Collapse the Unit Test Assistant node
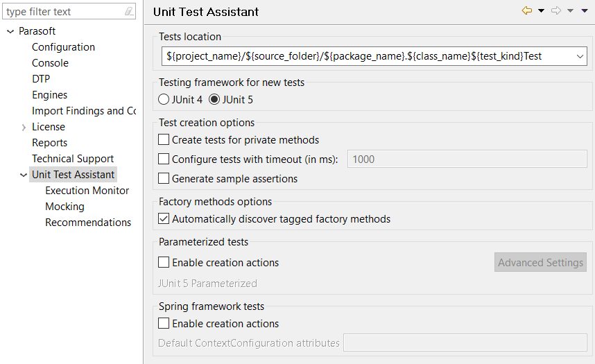This screenshot has height=364, width=595. 24,175
